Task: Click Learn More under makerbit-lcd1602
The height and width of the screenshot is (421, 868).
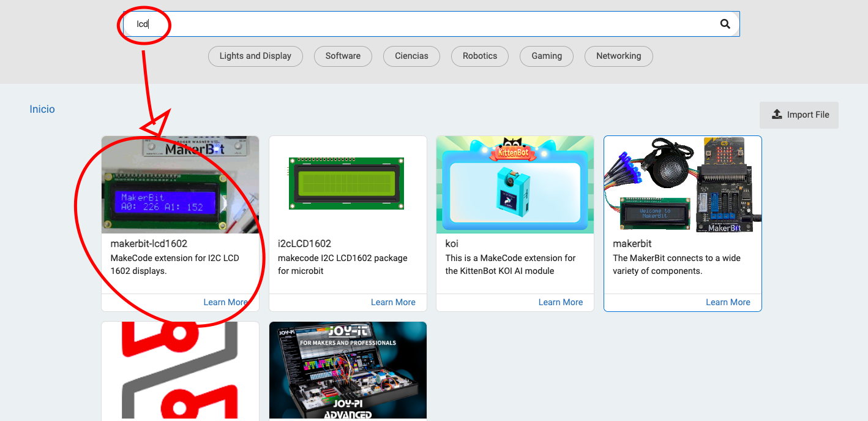Action: click(225, 302)
